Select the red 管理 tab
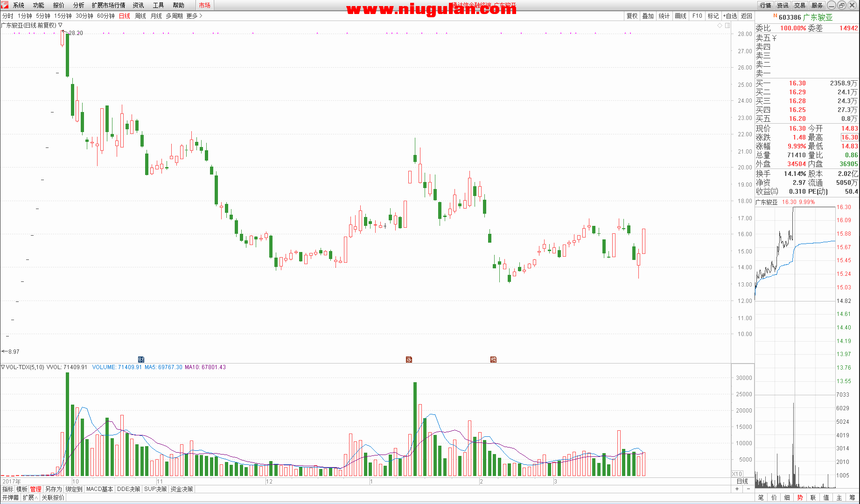860x504 pixels. [x=36, y=489]
